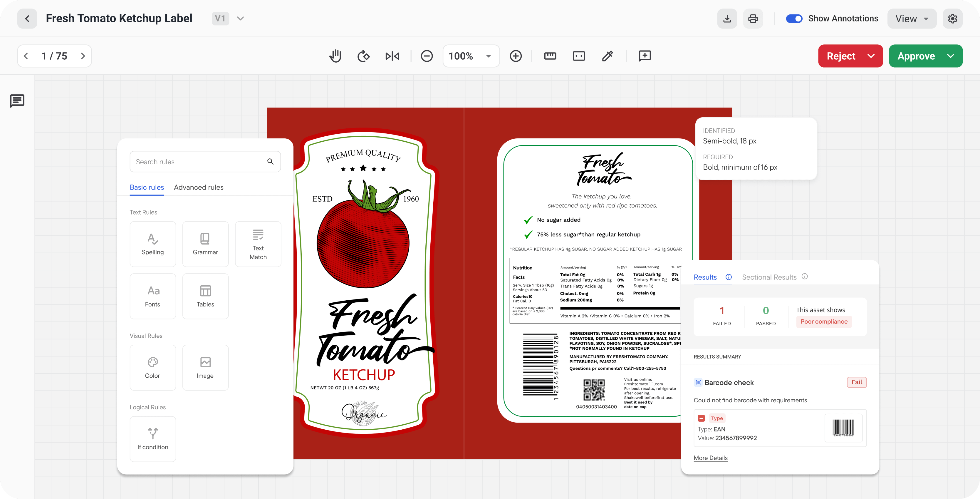Click the info icon next to Sectional Results
980x499 pixels.
[805, 276]
